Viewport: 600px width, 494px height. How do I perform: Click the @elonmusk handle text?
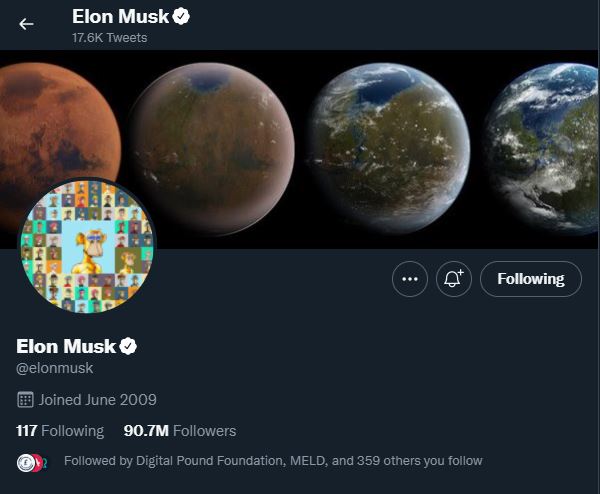55,368
